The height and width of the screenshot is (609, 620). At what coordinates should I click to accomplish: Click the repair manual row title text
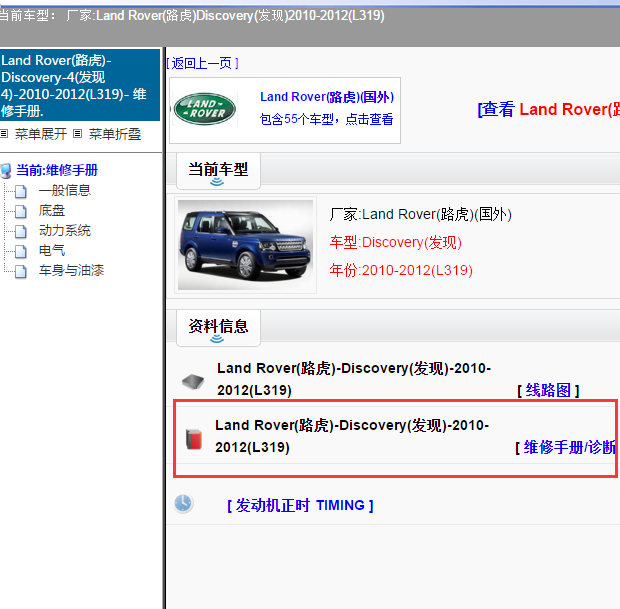pos(352,436)
